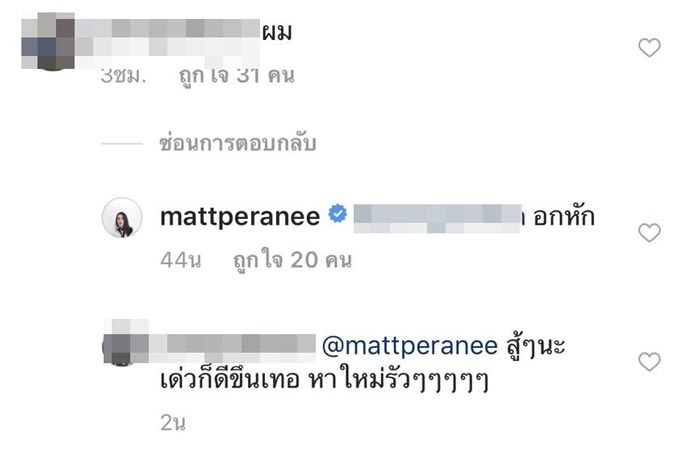Screen dimensions: 700x449
Task: Click the 3ชม. timestamp under the top comment
Action: [124, 76]
